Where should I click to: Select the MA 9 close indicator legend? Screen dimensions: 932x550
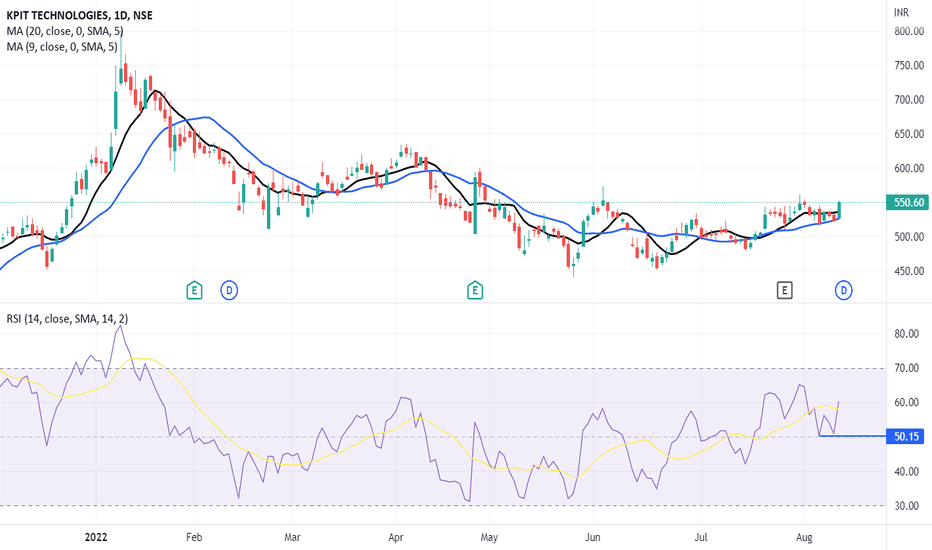(x=62, y=46)
